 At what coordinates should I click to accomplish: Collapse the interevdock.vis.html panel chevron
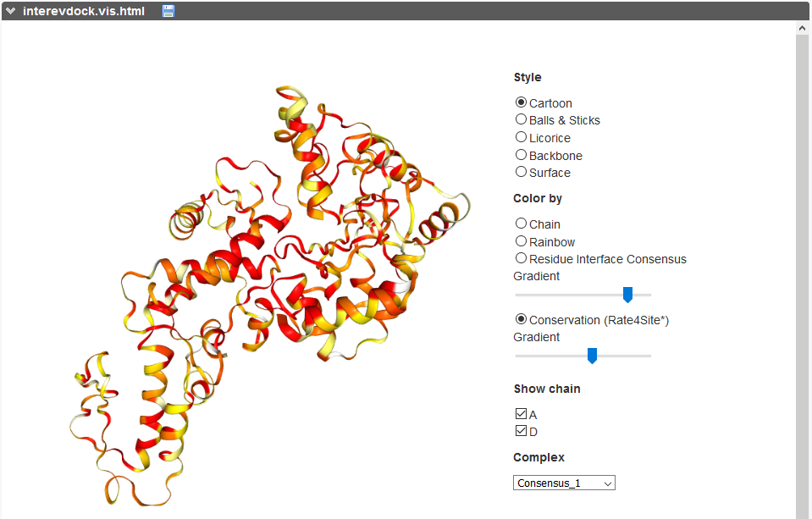click(10, 11)
